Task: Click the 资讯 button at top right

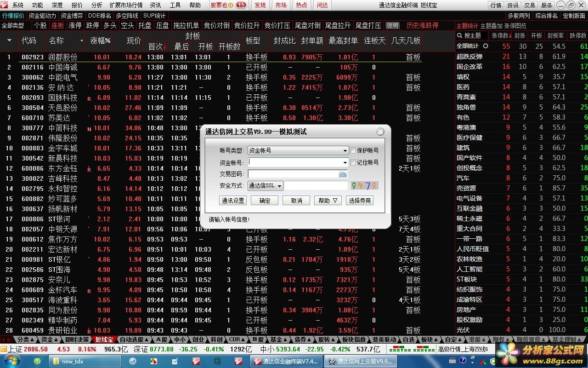Action: point(513,5)
